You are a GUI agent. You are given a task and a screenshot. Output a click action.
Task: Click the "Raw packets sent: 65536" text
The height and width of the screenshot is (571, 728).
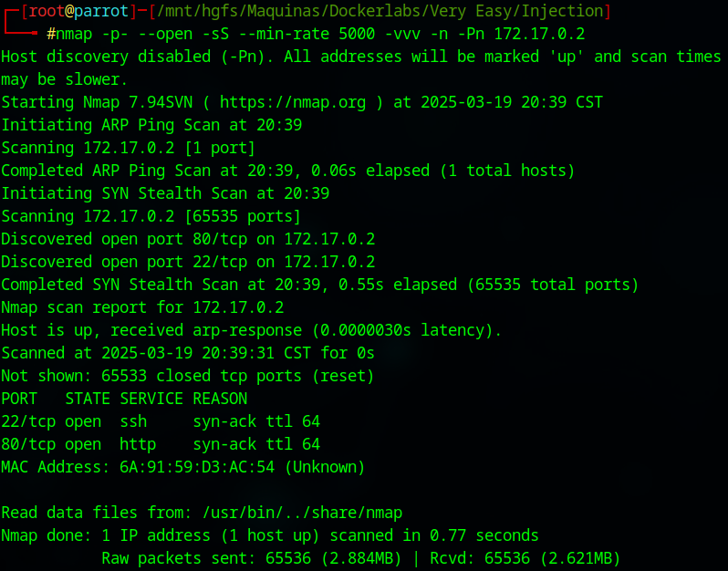pyautogui.click(x=219, y=558)
